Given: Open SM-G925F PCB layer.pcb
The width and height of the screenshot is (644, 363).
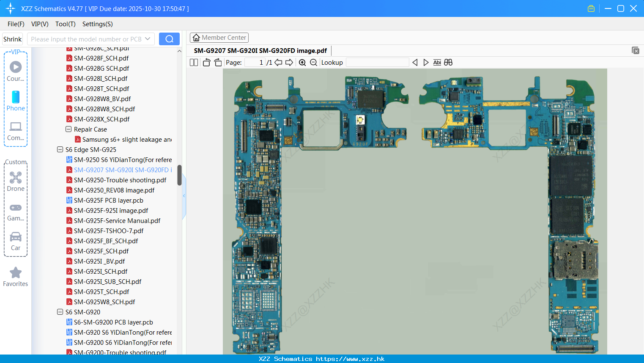Looking at the screenshot, I should pos(109,200).
